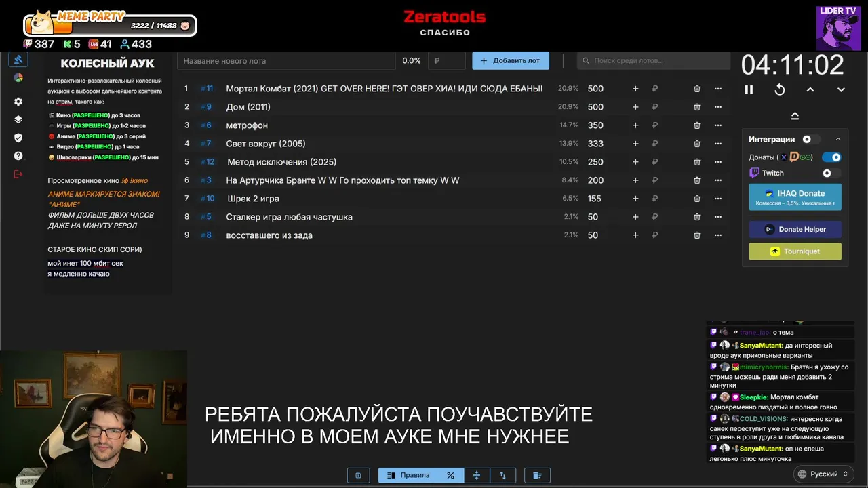Click plus icon for Дом (2011)

635,107
